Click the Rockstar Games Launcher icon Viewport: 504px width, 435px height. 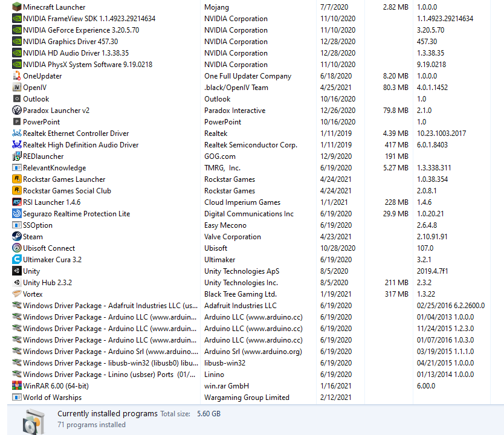[17, 179]
